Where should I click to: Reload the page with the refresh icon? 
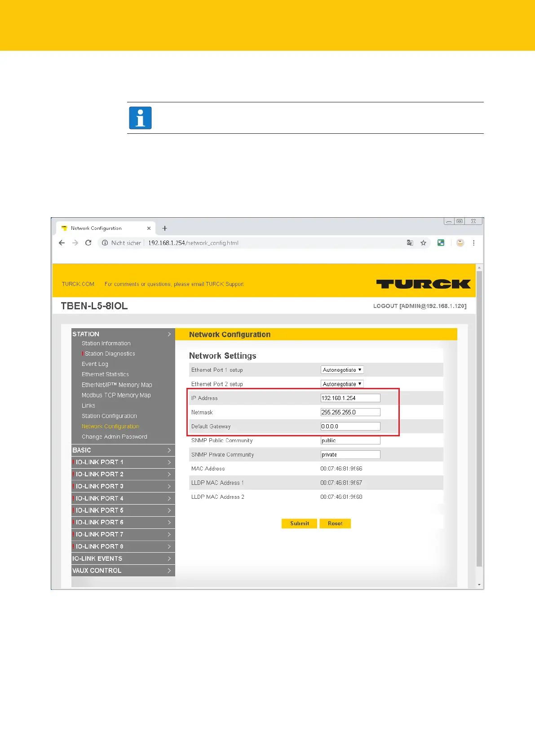pyautogui.click(x=88, y=243)
